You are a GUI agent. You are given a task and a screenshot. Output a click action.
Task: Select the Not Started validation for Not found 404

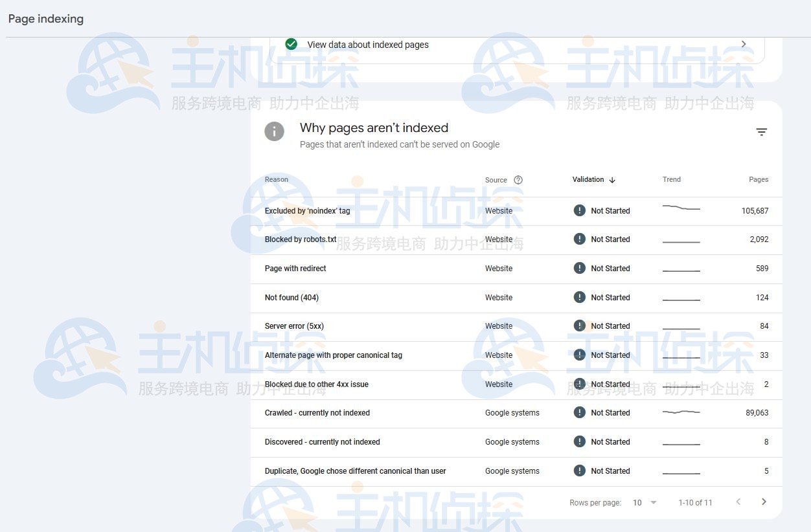coord(610,297)
